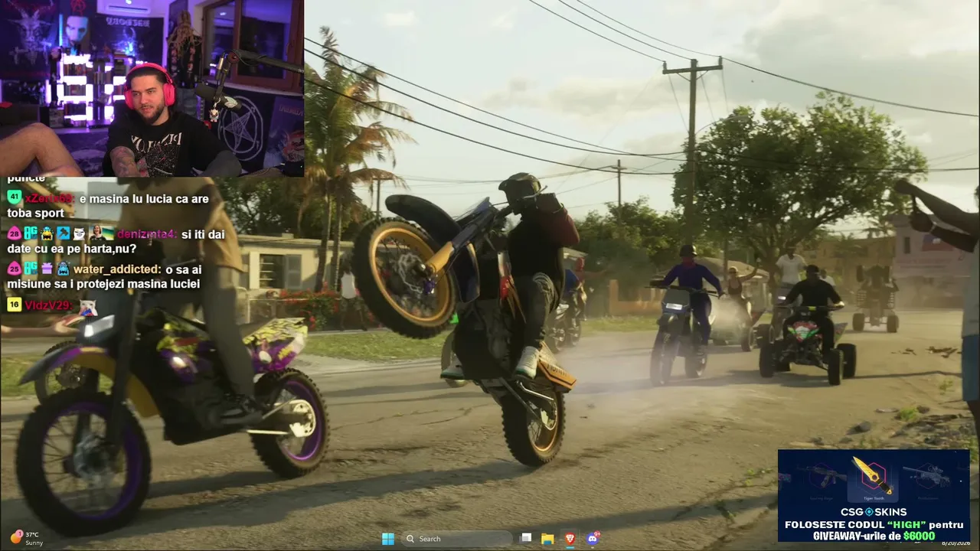Viewport: 980px width, 551px height.
Task: Click the hammer badge in denizmta4's message
Action: tap(64, 234)
